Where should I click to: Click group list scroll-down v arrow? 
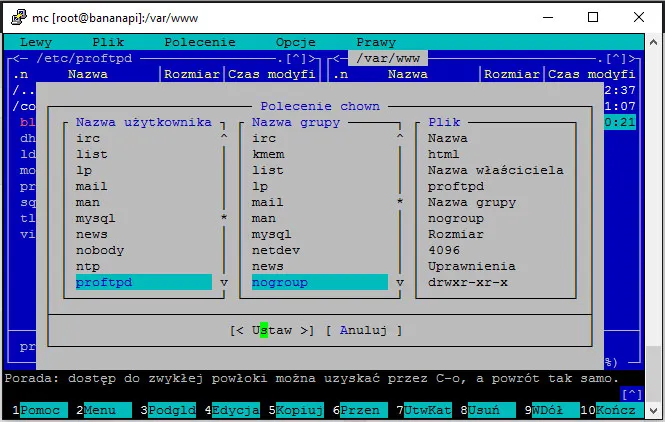[400, 282]
